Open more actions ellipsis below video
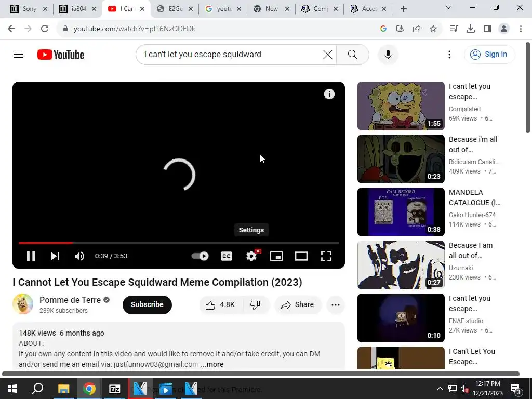This screenshot has width=532, height=399. pos(336,304)
